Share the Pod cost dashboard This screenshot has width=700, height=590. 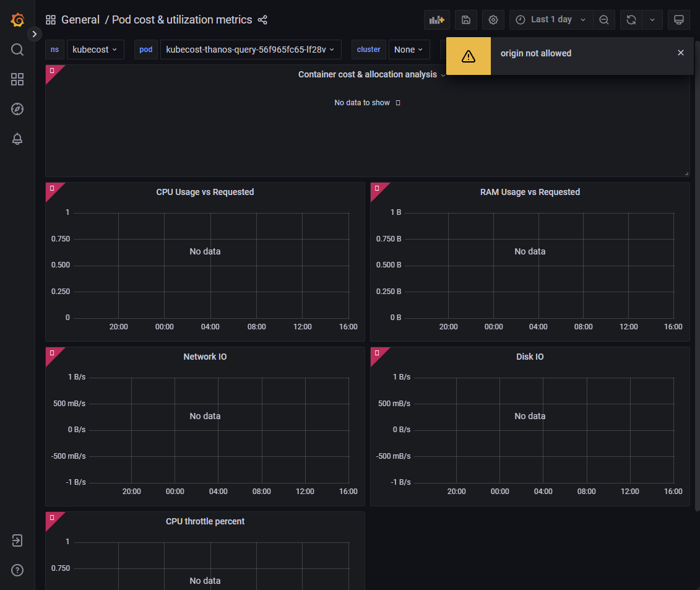(x=262, y=19)
